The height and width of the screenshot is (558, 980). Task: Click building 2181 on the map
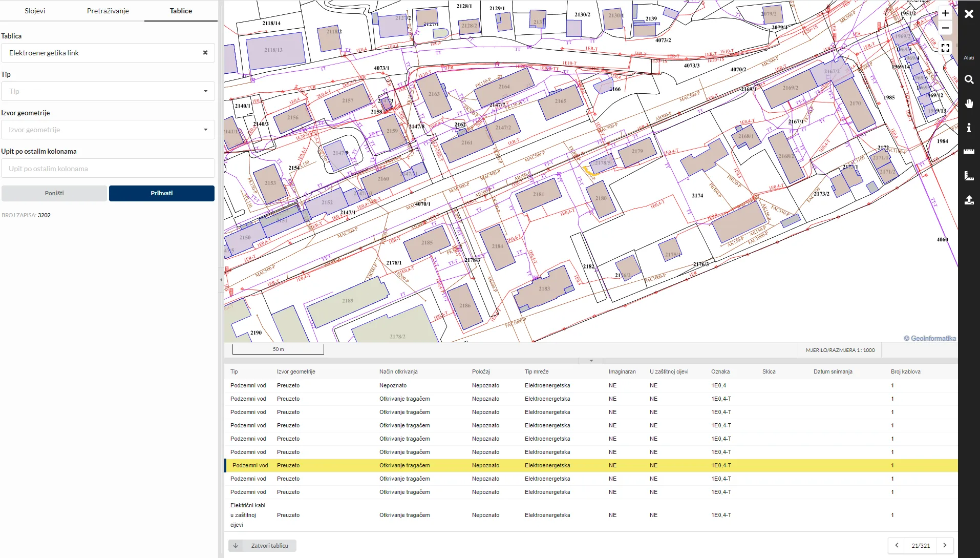[538, 195]
